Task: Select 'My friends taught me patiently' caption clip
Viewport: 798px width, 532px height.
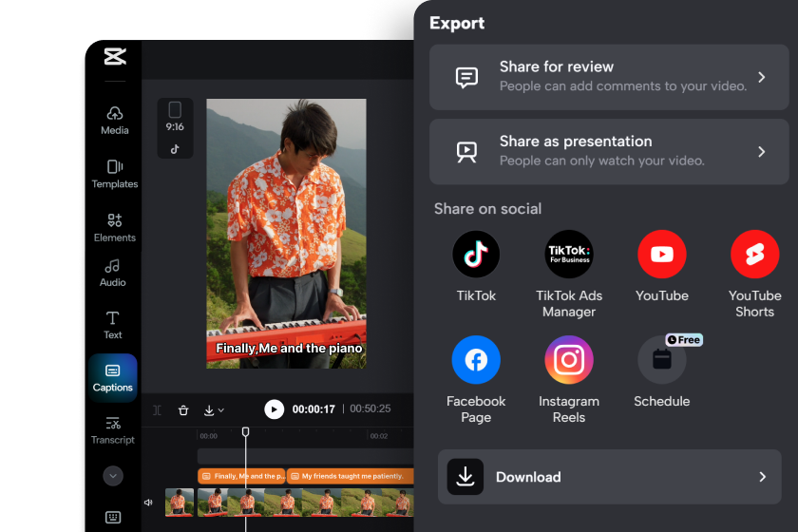Action: click(x=351, y=476)
